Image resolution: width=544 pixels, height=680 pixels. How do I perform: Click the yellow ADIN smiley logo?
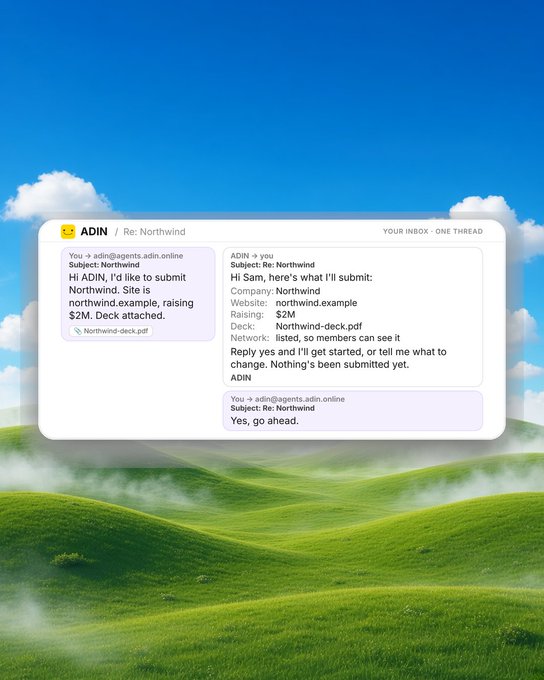pos(68,232)
